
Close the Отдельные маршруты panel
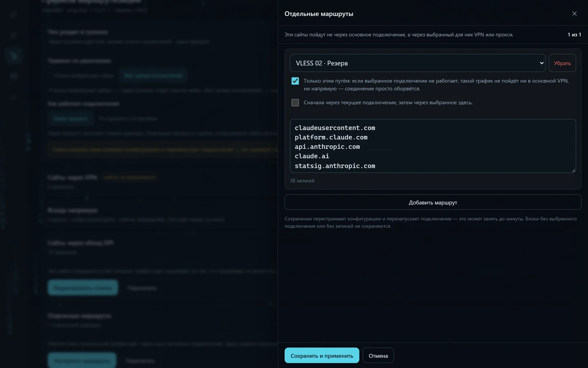click(574, 14)
